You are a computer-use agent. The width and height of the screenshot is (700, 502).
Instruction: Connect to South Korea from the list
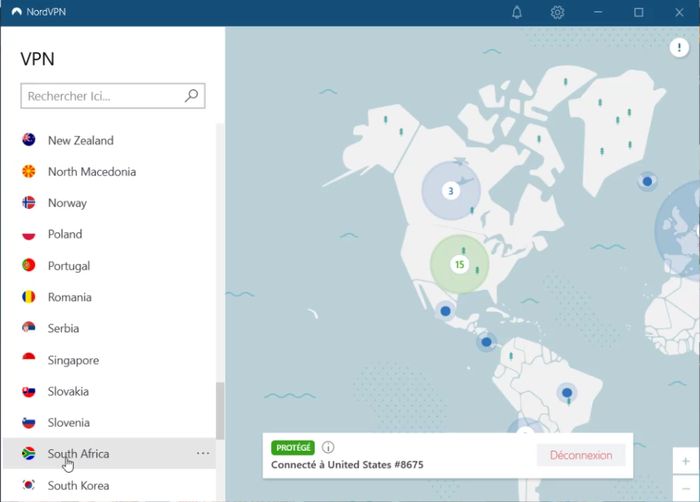tap(109, 485)
